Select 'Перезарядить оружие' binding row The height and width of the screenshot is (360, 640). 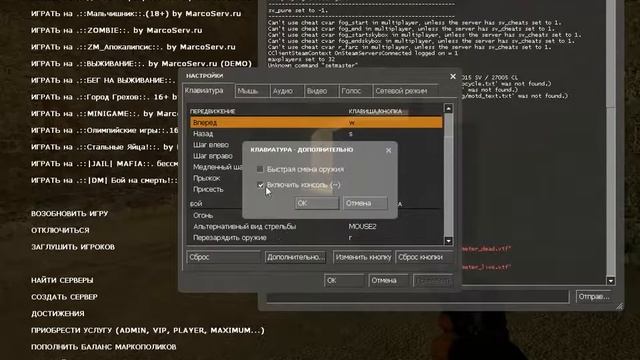[316, 238]
